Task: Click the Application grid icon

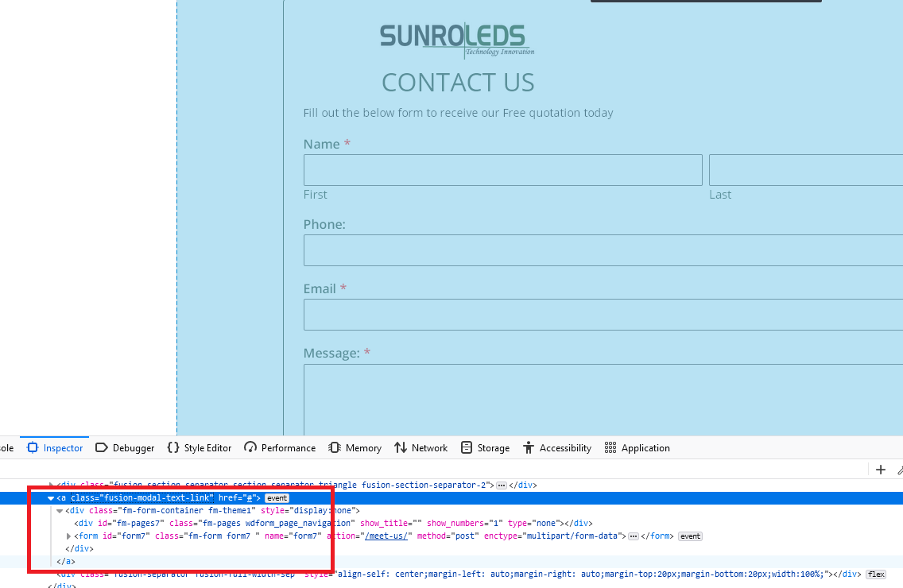Action: click(x=610, y=447)
